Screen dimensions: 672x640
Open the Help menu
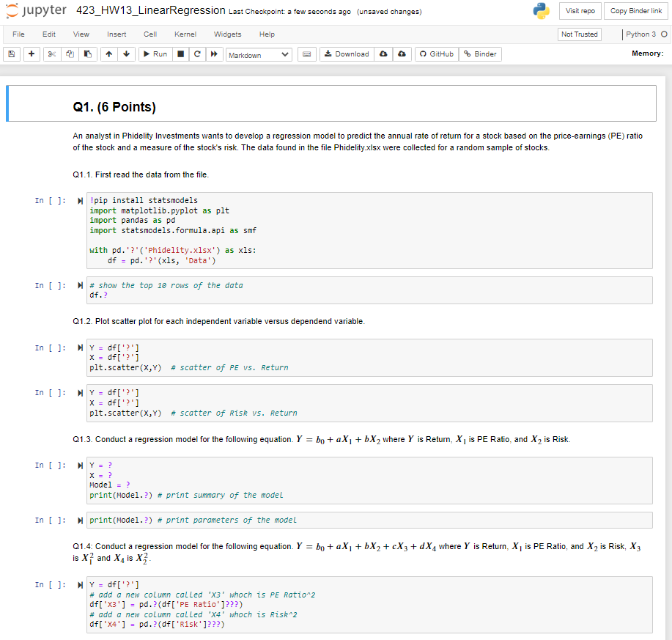(267, 34)
